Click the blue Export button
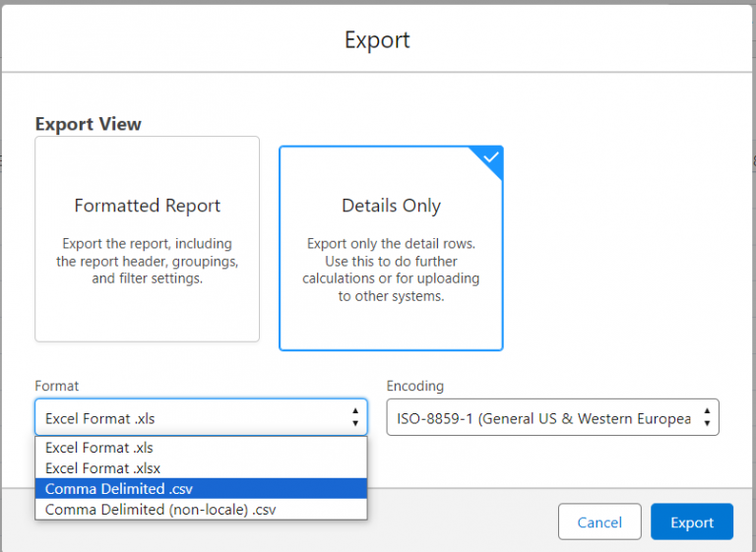 click(691, 522)
